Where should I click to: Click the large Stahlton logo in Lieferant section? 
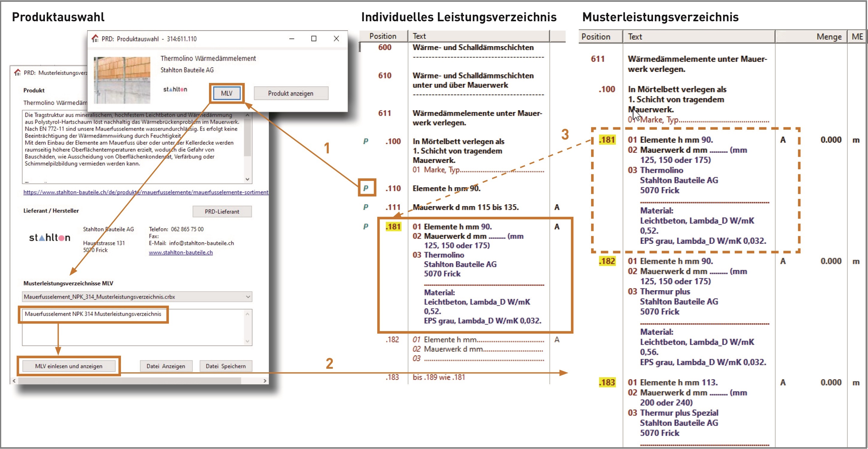pos(49,238)
